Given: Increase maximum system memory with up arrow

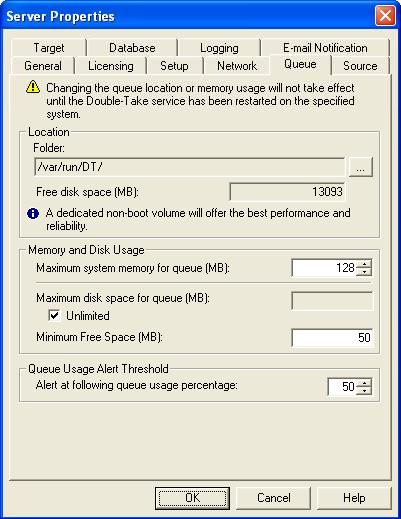Looking at the screenshot, I should (364, 264).
